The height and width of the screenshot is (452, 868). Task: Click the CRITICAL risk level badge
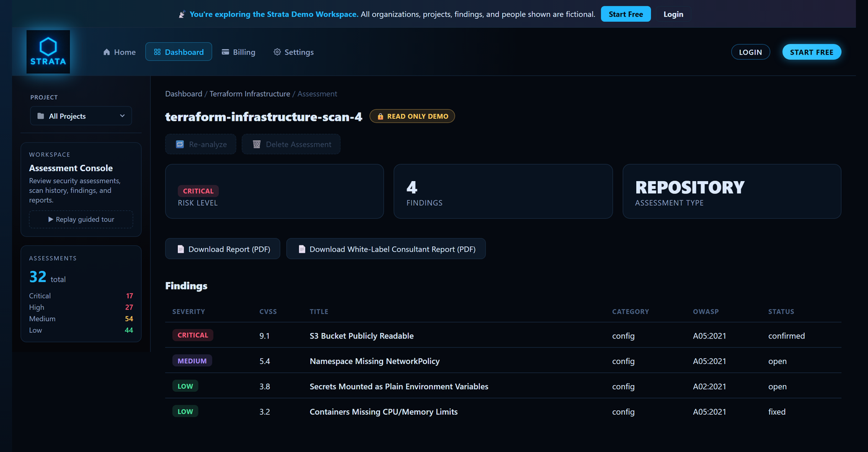[x=198, y=191]
